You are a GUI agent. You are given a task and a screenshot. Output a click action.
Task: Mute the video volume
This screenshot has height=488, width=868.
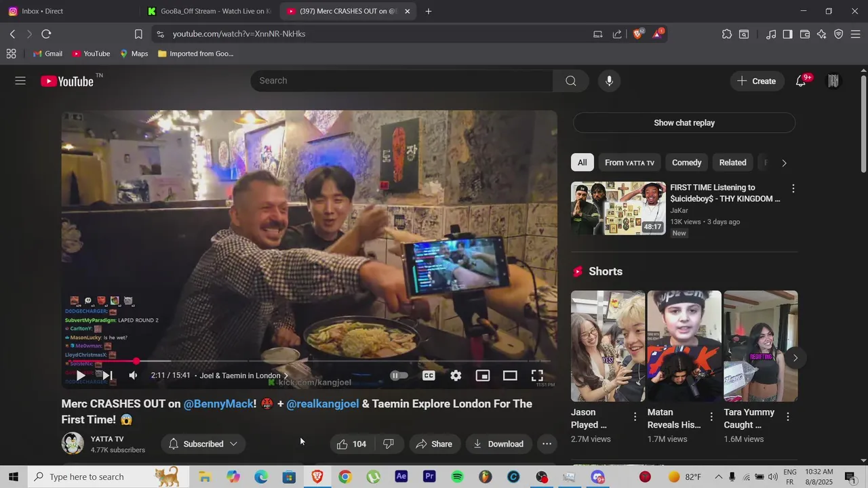tap(134, 375)
